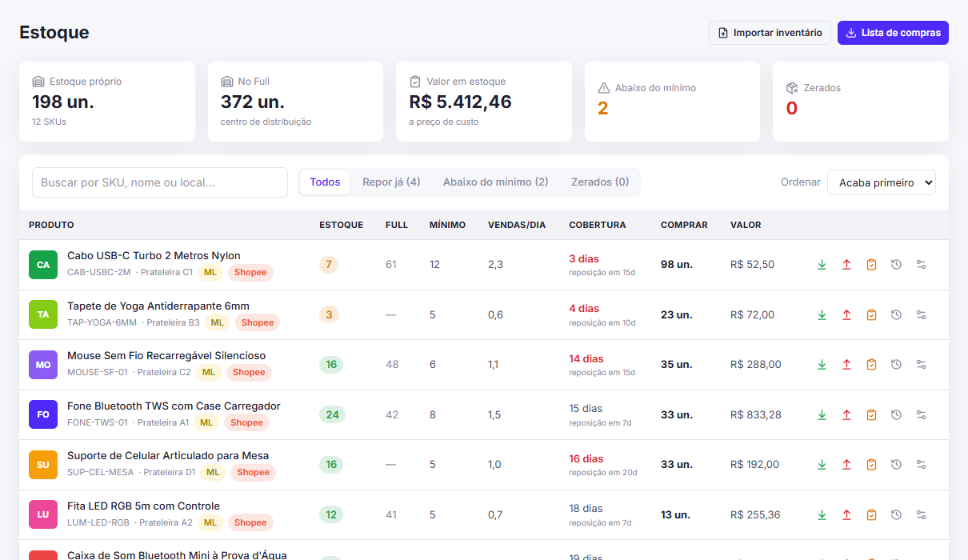Open Lista de compras button

click(893, 33)
